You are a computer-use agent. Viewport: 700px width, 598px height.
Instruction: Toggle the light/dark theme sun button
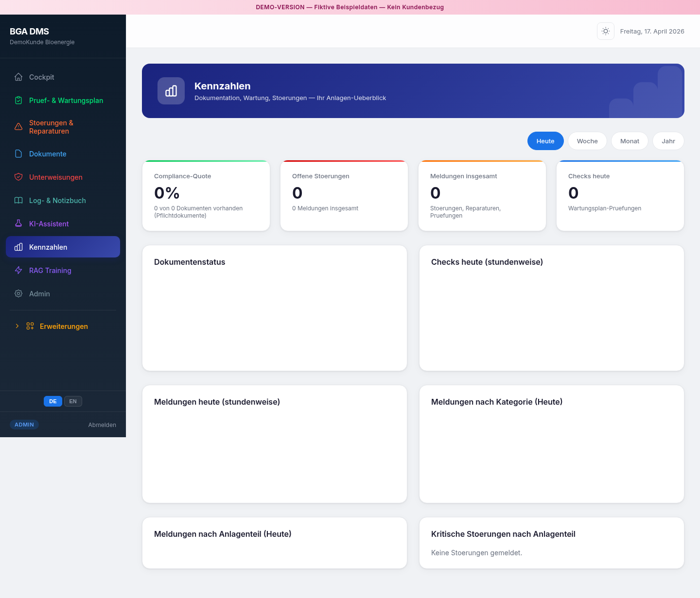pos(605,31)
